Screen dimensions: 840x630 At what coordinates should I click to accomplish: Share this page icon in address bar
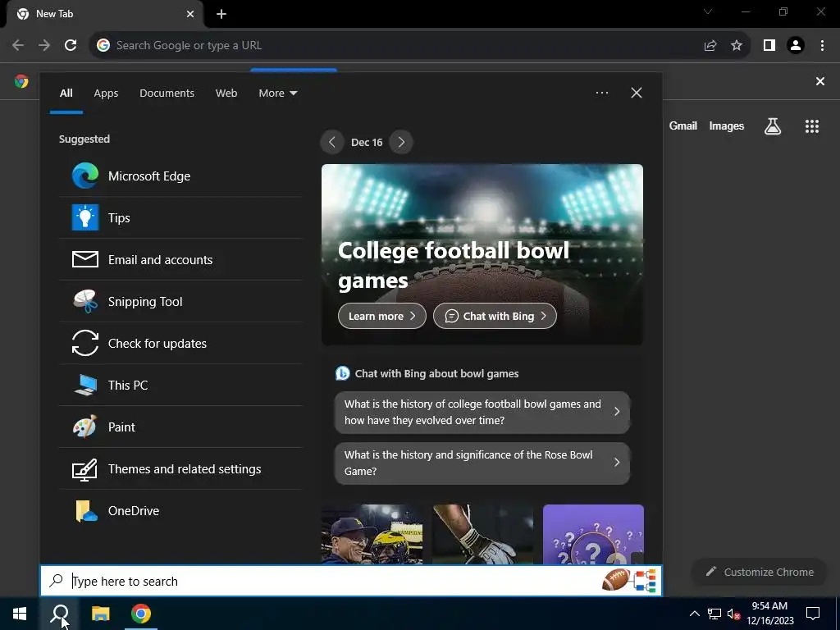click(710, 46)
